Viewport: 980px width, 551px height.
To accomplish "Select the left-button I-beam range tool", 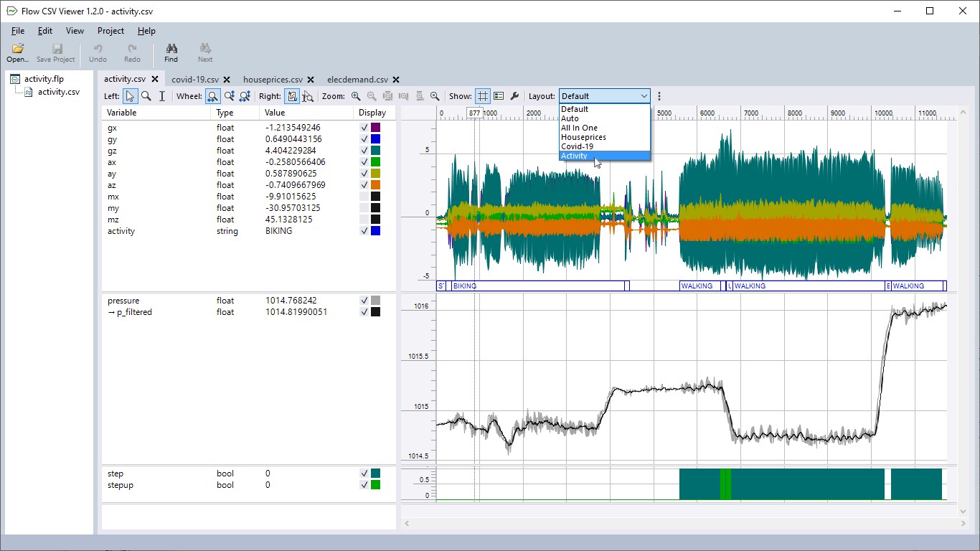I will [x=162, y=96].
